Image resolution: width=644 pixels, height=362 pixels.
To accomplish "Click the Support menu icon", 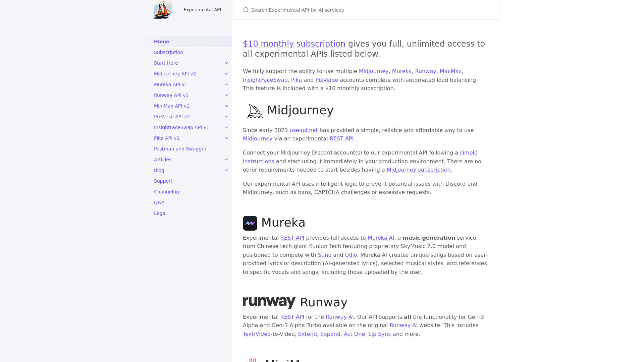I will 163,181.
